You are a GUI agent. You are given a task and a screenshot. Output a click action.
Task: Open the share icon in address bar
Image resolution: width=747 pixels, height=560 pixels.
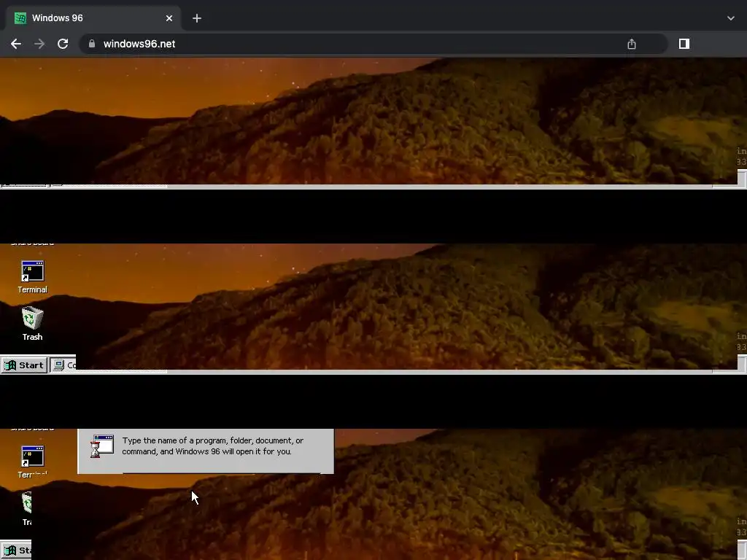pos(632,44)
